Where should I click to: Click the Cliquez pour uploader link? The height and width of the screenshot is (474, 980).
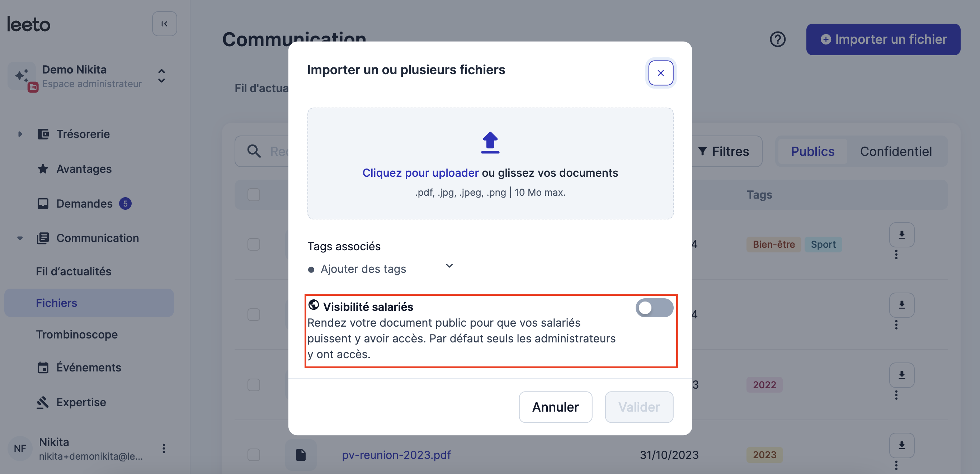click(x=420, y=172)
